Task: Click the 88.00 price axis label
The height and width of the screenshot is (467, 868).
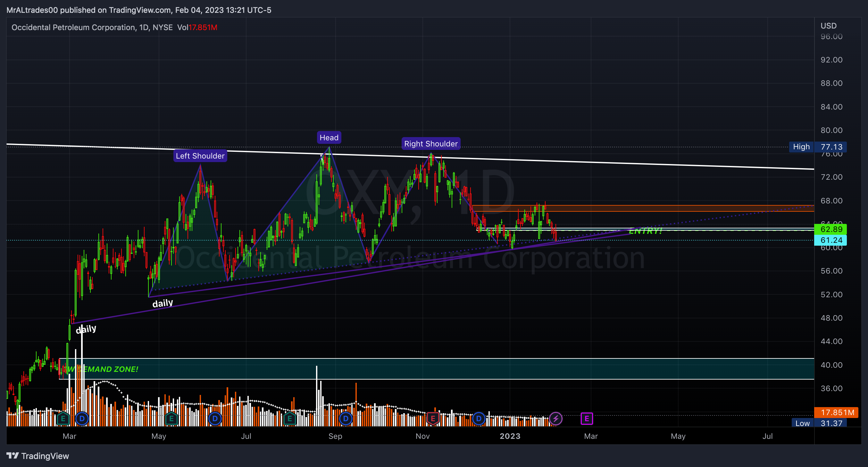Action: [x=831, y=83]
